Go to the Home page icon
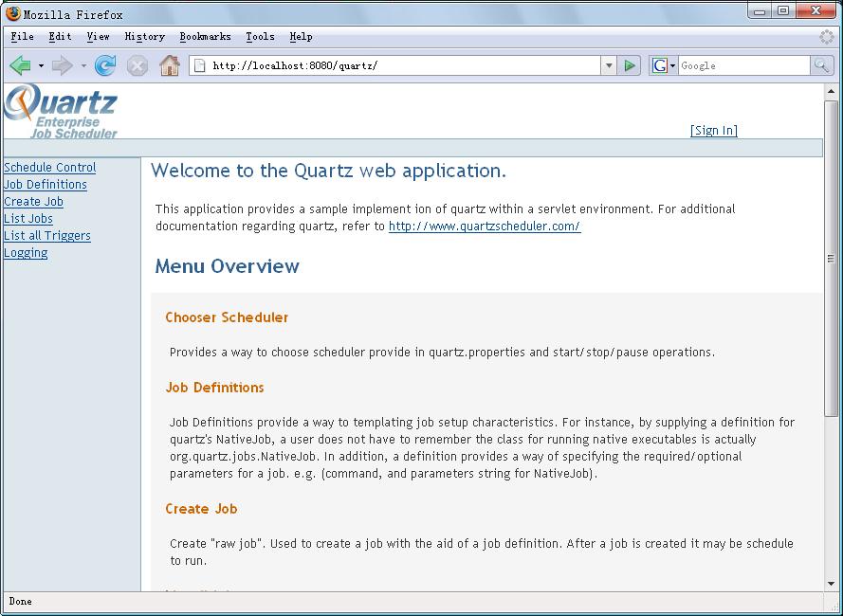This screenshot has width=843, height=616. pyautogui.click(x=170, y=65)
